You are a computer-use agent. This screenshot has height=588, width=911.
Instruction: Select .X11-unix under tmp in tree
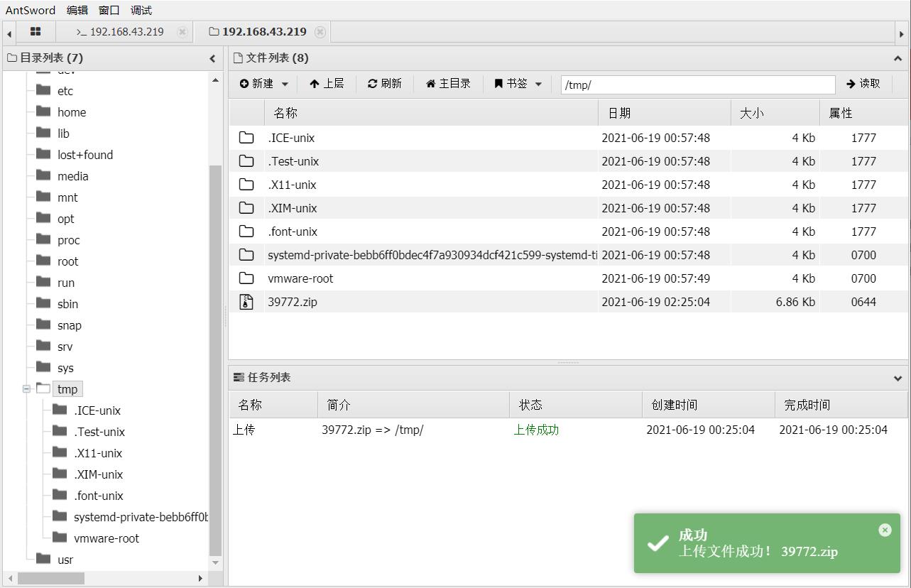[x=98, y=453]
